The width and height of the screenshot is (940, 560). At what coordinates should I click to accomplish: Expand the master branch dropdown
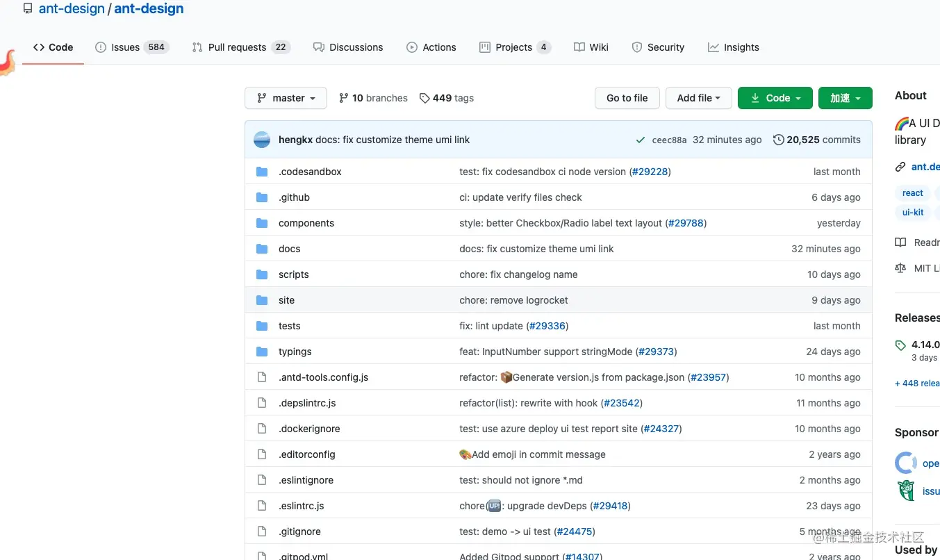coord(286,98)
